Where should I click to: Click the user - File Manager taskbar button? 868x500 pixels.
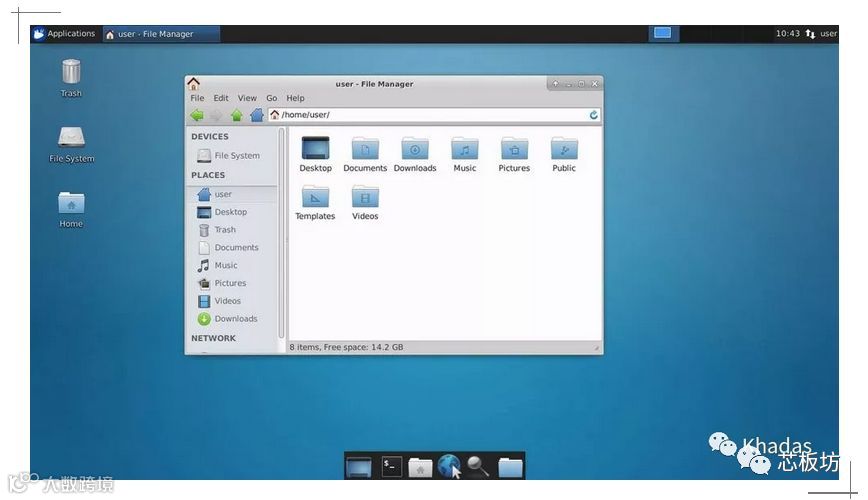pos(161,34)
